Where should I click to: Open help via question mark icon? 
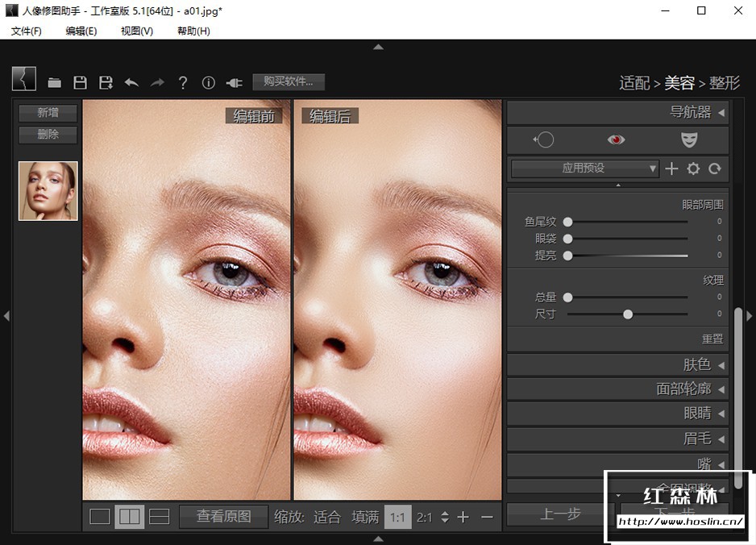coord(183,82)
